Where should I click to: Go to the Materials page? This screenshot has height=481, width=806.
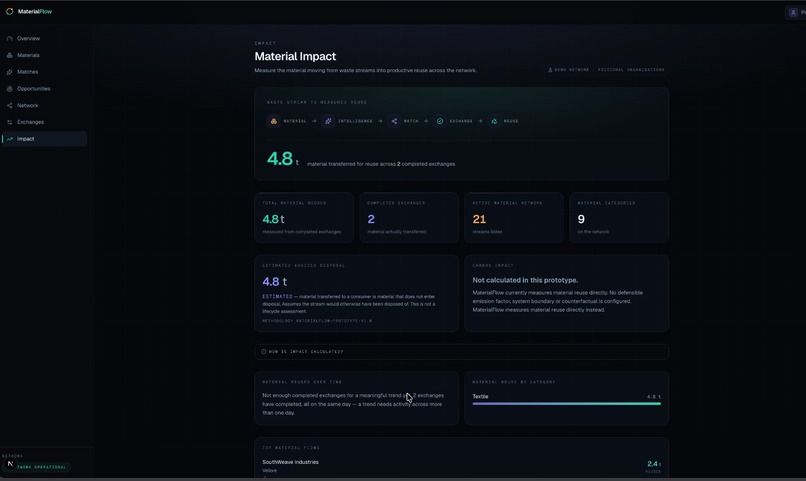pyautogui.click(x=44, y=55)
